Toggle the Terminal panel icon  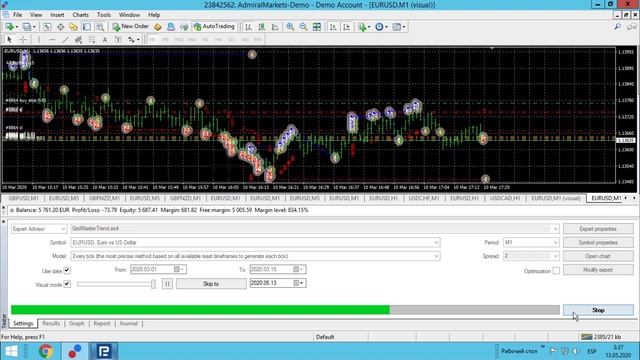point(87,27)
